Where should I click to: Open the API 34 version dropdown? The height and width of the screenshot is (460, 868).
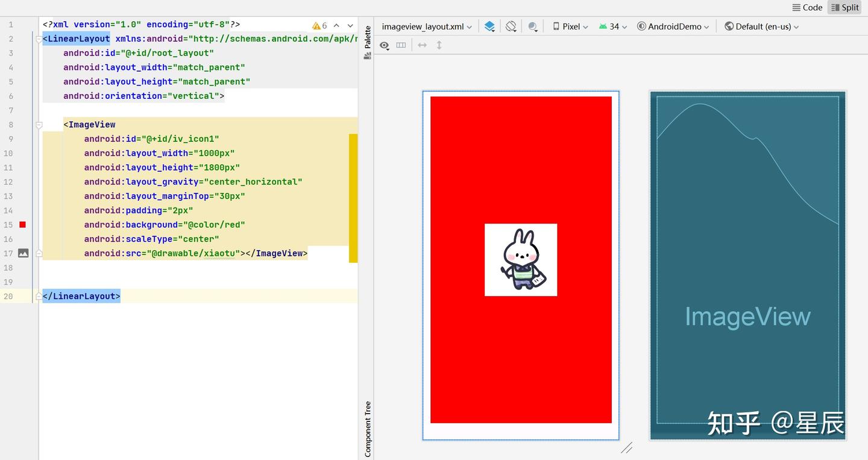613,27
